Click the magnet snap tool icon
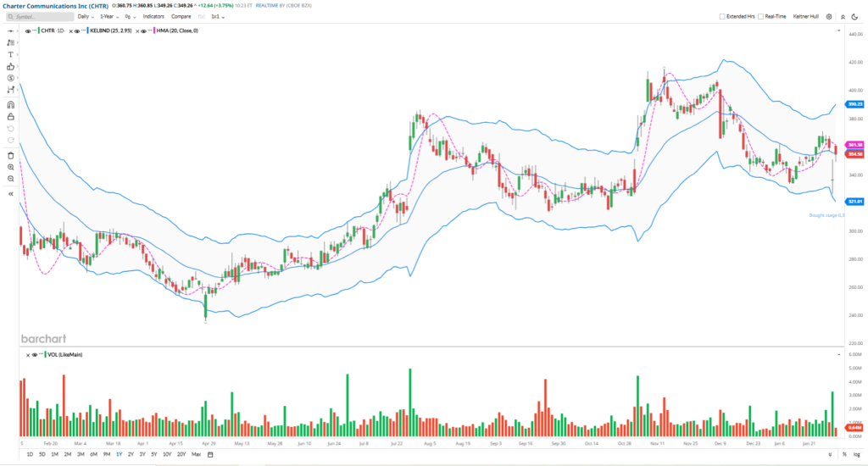 click(x=10, y=104)
